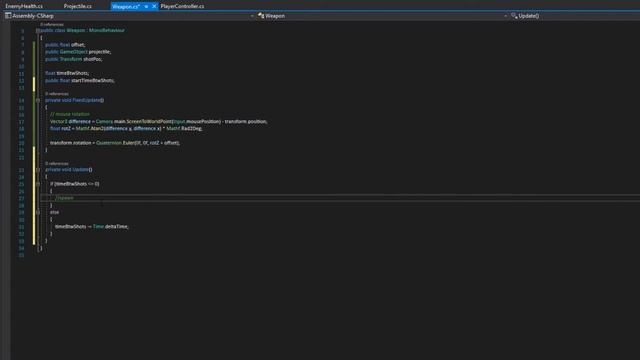Image resolution: width=640 pixels, height=360 pixels.
Task: Click the 'float timeBtwShots;' declaration
Action: 67,73
